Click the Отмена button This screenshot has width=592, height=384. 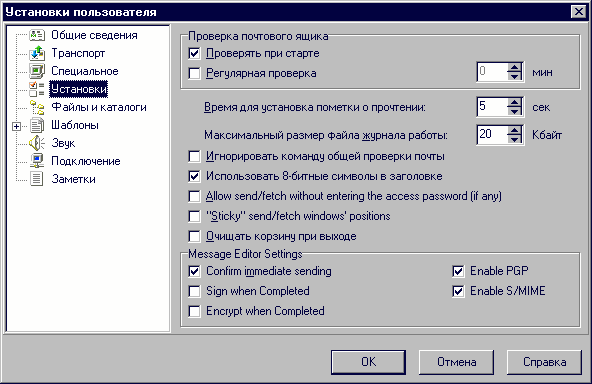pyautogui.click(x=456, y=362)
